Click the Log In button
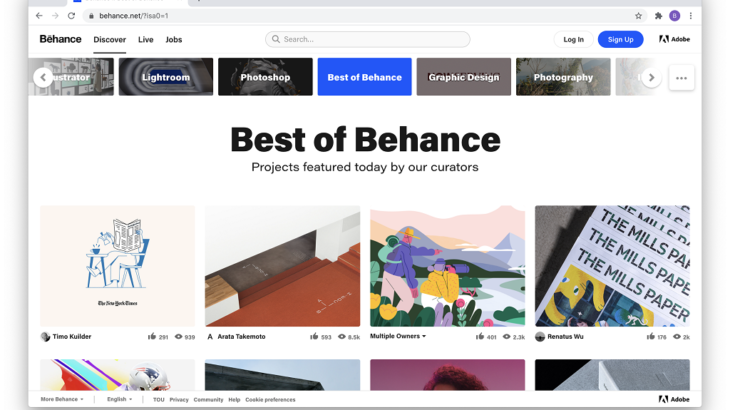 (x=573, y=39)
